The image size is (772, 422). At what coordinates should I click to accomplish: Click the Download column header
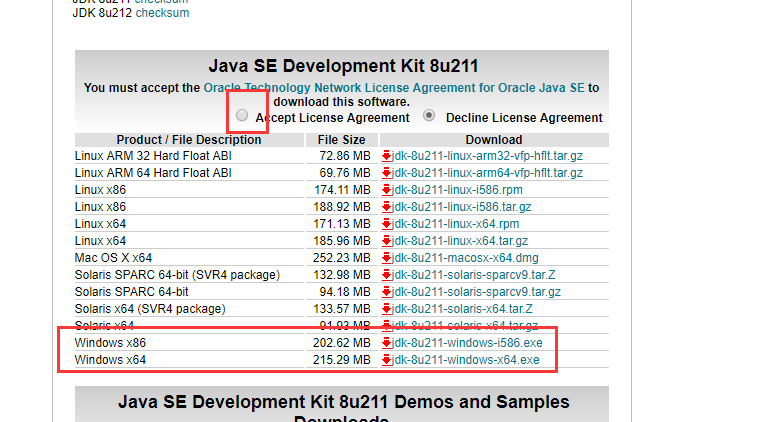pos(494,140)
